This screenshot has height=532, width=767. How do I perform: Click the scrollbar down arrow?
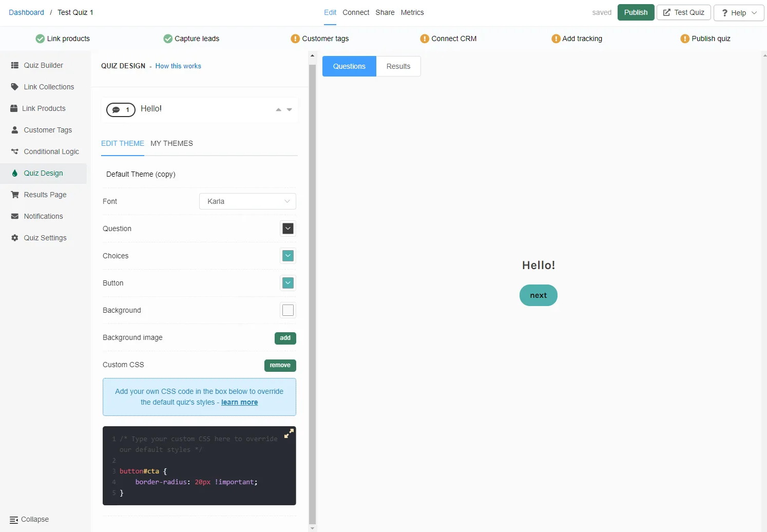pyautogui.click(x=312, y=528)
